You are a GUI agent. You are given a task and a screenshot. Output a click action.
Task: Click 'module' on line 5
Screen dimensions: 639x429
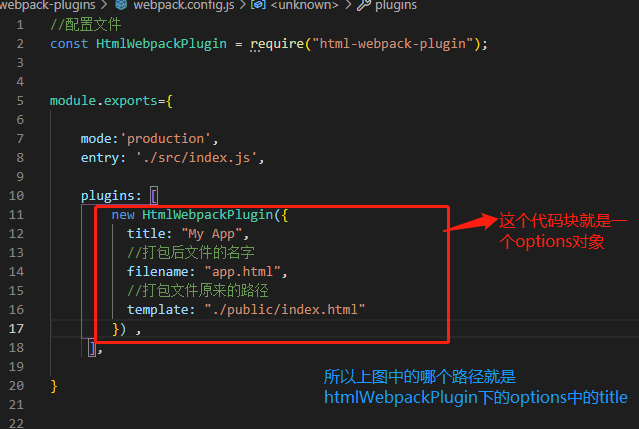point(73,100)
